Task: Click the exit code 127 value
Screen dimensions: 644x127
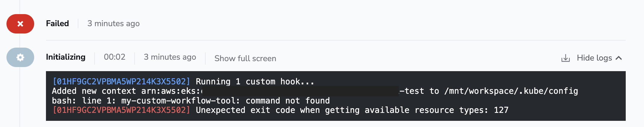Action: pyautogui.click(x=501, y=110)
